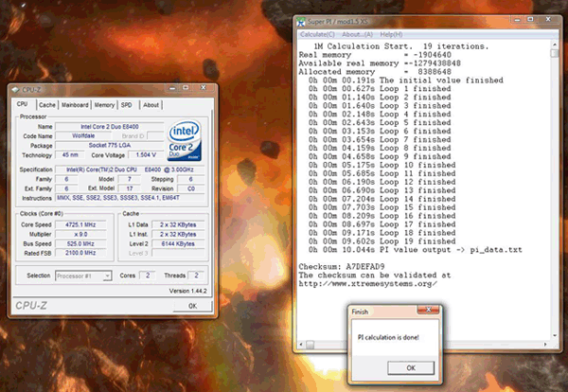Click the Ext. Model value 17

(130, 188)
